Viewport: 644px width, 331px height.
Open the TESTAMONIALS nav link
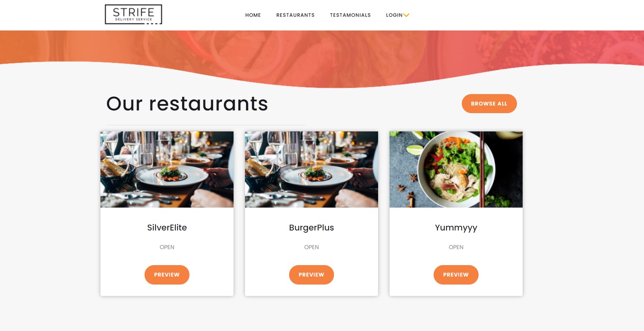click(x=350, y=15)
